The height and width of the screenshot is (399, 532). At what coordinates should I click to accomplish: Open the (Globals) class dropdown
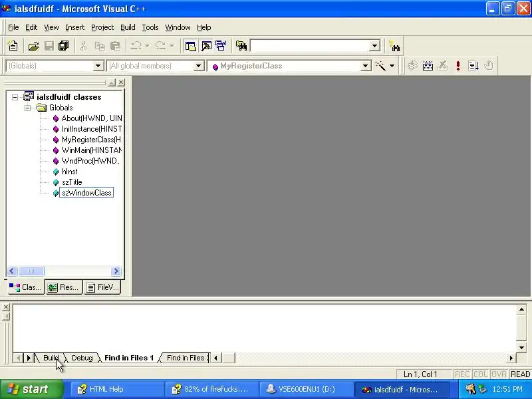tap(98, 66)
